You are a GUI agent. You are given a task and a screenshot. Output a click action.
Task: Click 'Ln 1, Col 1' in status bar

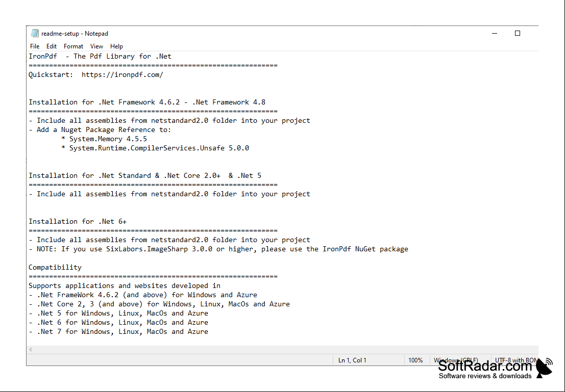coord(352,360)
